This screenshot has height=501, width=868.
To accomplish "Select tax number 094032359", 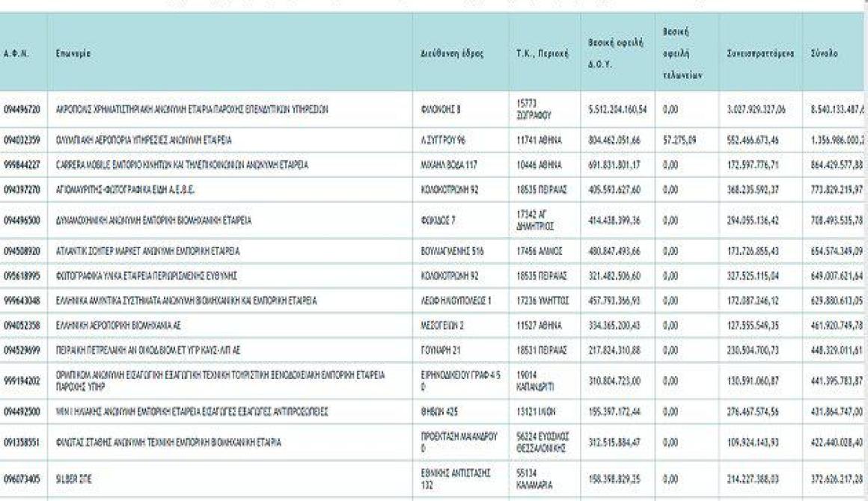I will [x=22, y=141].
